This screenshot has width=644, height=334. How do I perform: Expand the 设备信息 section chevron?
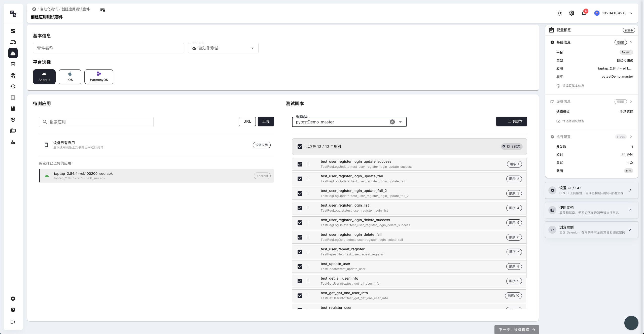click(x=631, y=102)
